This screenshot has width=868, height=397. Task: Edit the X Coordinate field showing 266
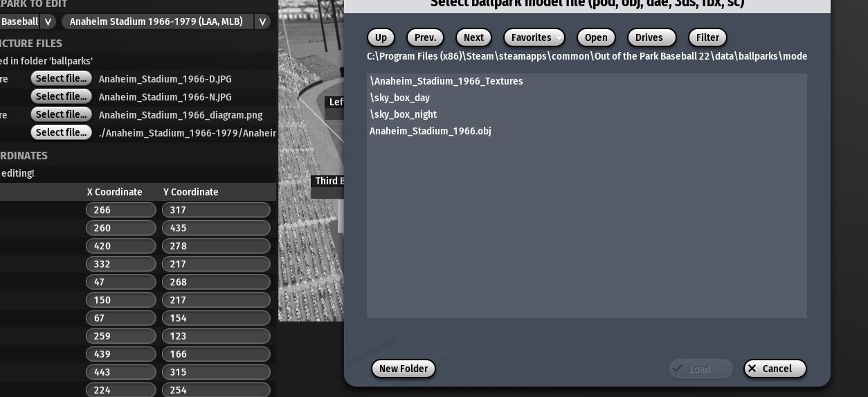click(x=120, y=210)
